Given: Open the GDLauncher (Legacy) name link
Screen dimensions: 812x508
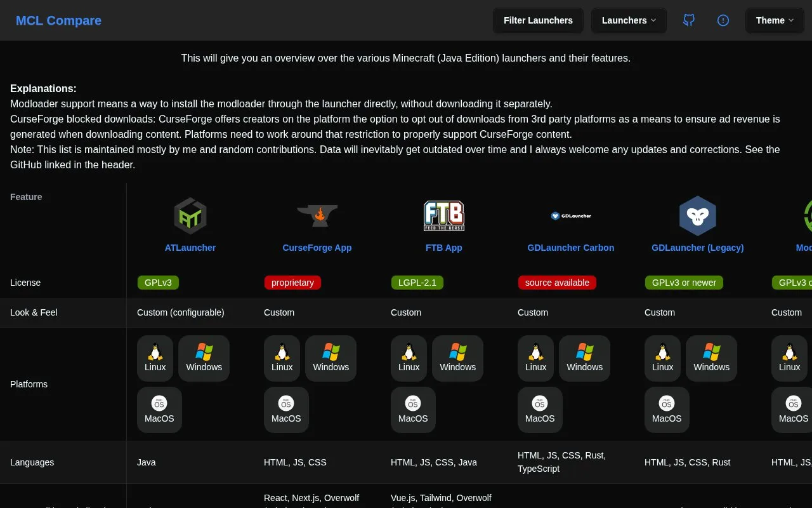Looking at the screenshot, I should pyautogui.click(x=698, y=248).
